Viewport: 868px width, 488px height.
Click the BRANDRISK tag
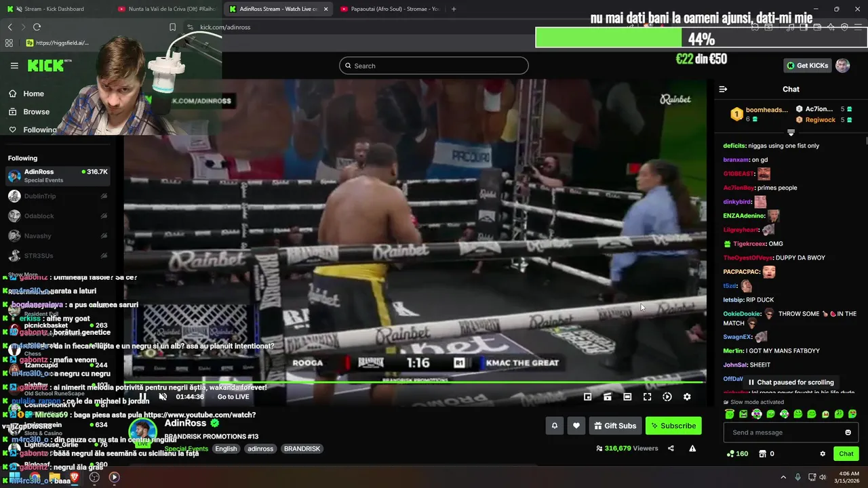pos(302,449)
